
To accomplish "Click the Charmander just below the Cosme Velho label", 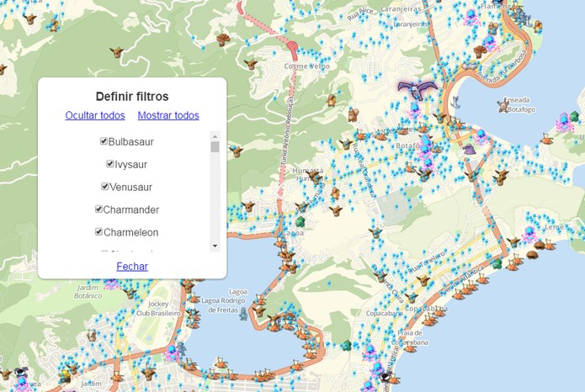I will click(x=331, y=100).
